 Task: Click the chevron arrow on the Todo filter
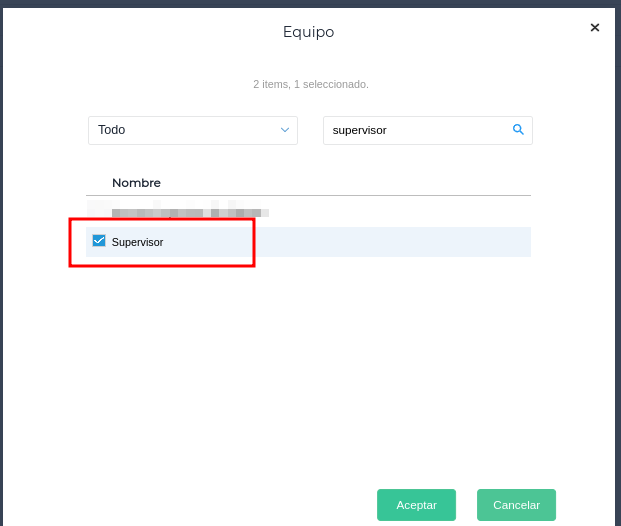[284, 130]
